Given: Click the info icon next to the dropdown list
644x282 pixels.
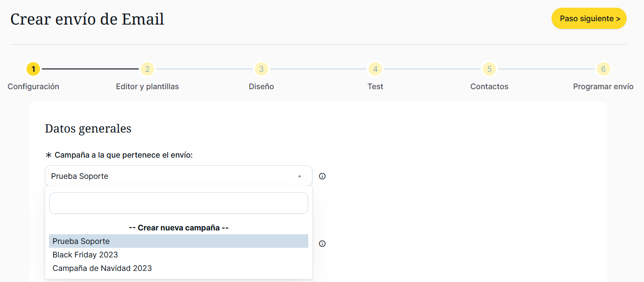Looking at the screenshot, I should point(322,244).
